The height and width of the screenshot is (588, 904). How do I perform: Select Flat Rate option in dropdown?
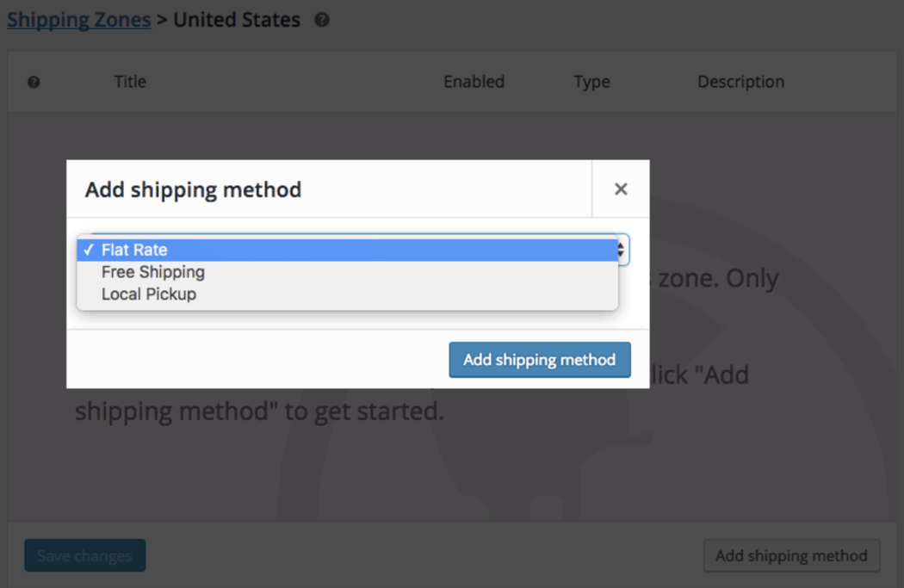point(134,250)
